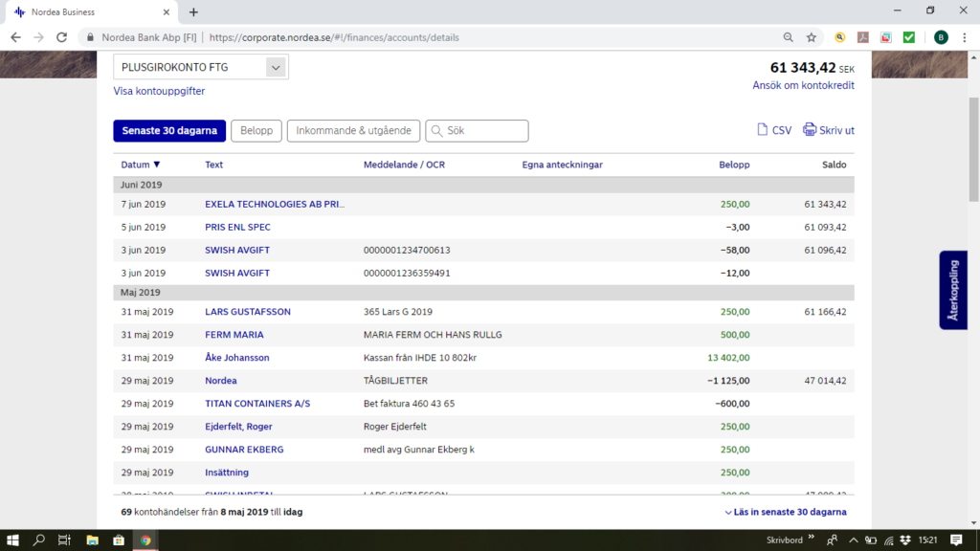Viewport: 980px width, 551px height.
Task: Click the browser forward arrow
Action: pyautogui.click(x=38, y=37)
